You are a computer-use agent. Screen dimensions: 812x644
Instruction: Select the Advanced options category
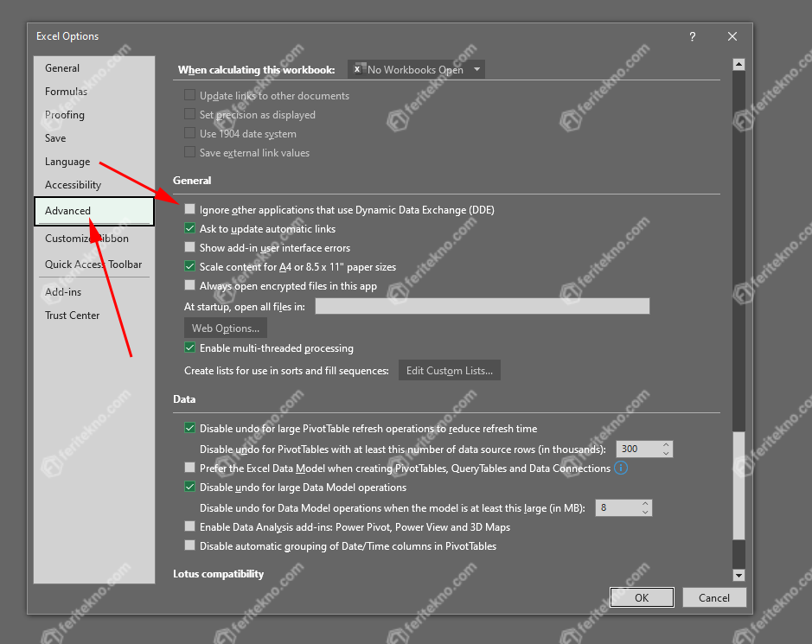[93, 211]
